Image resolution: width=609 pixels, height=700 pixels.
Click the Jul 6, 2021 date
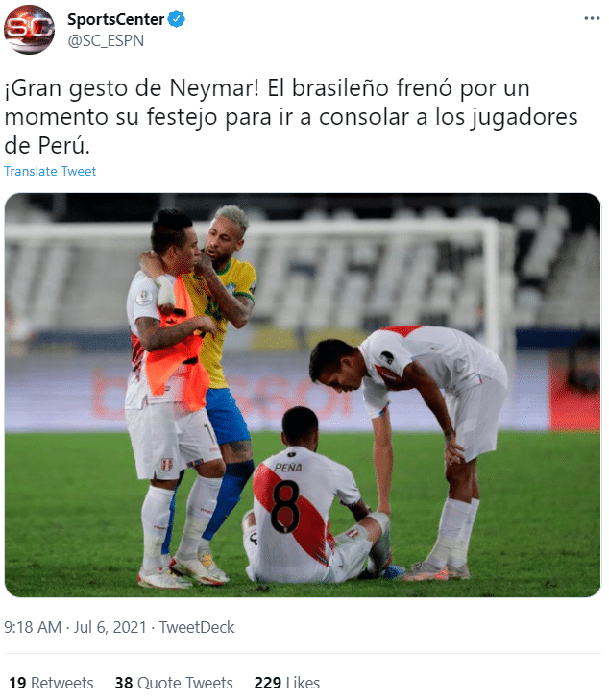click(110, 627)
